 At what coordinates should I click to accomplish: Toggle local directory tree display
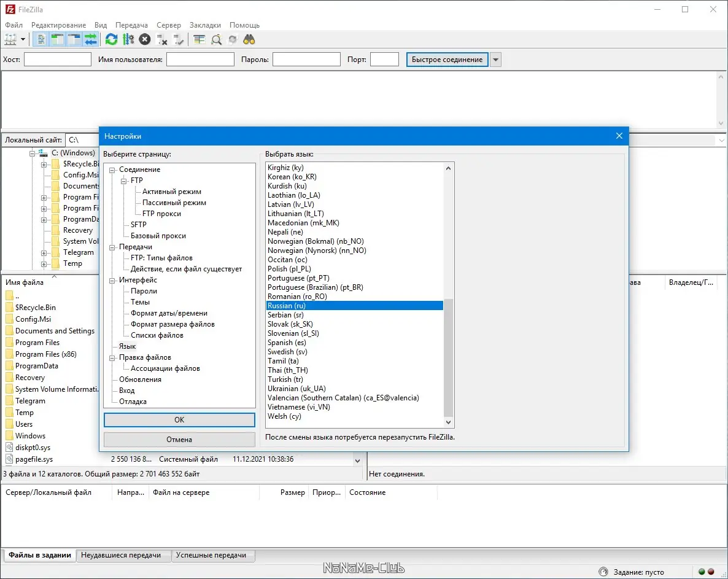pyautogui.click(x=58, y=40)
